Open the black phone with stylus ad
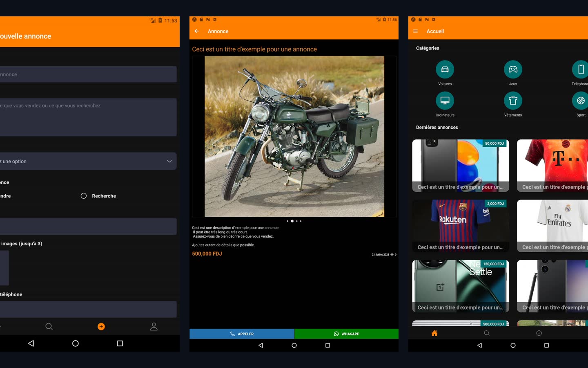 click(x=552, y=286)
